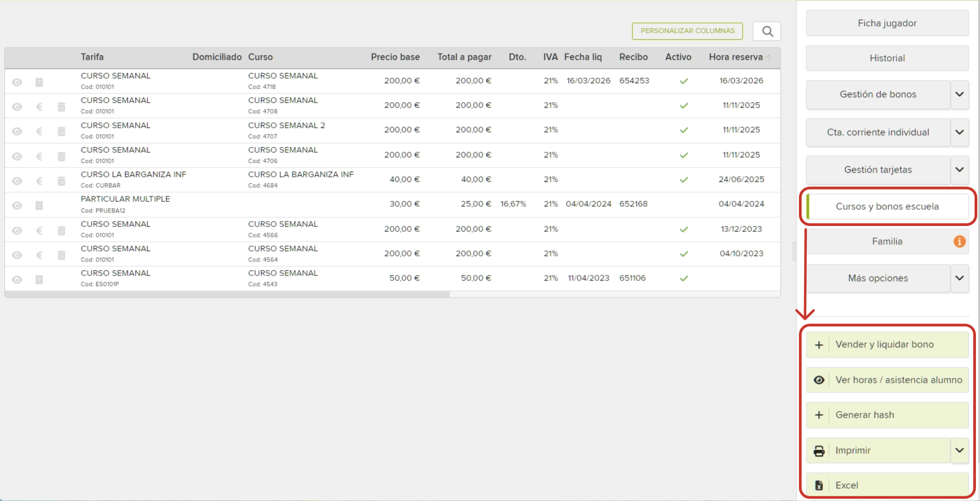The image size is (980, 501).
Task: Delete course Cod: 4706 with trash icon
Action: click(x=61, y=156)
